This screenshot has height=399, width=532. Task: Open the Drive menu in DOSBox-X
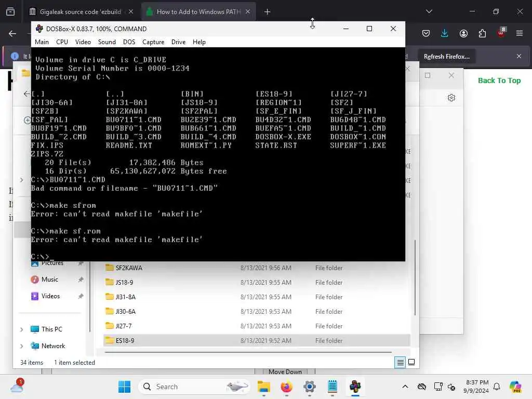[179, 42]
